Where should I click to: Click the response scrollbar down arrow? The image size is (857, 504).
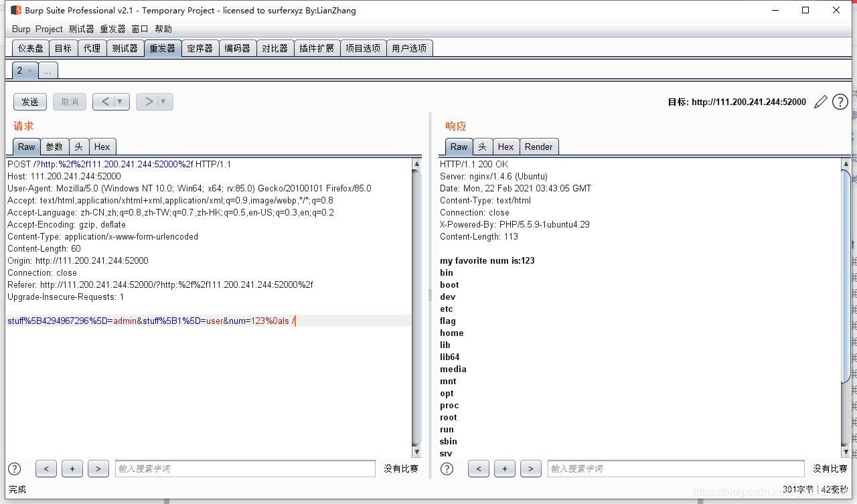click(x=846, y=452)
